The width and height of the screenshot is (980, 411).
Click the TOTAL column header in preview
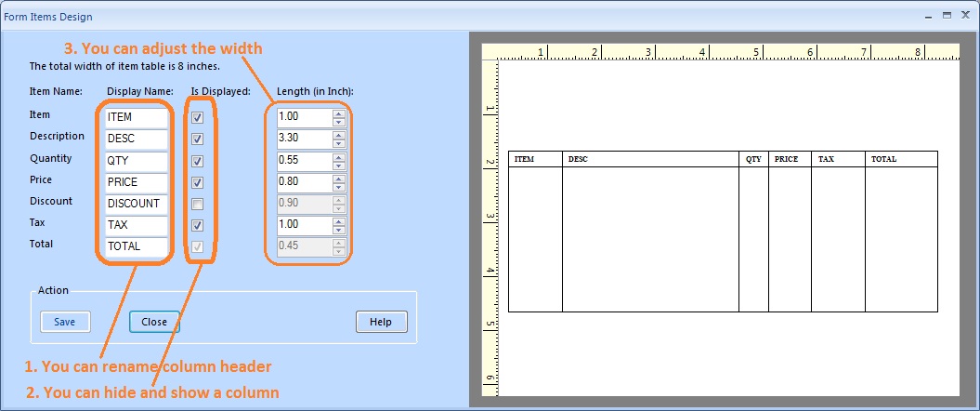pos(883,159)
